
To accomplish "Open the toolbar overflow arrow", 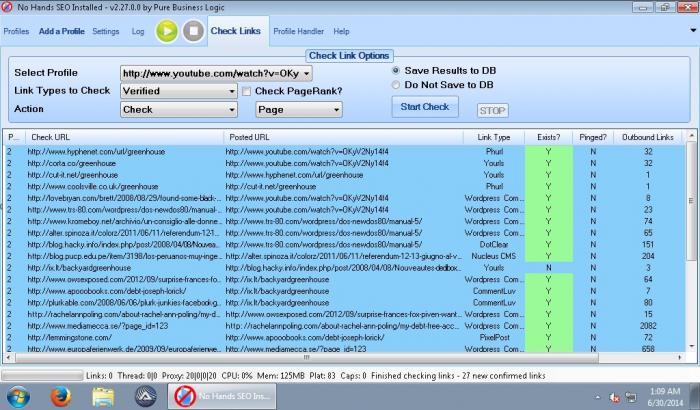I will click(x=693, y=31).
